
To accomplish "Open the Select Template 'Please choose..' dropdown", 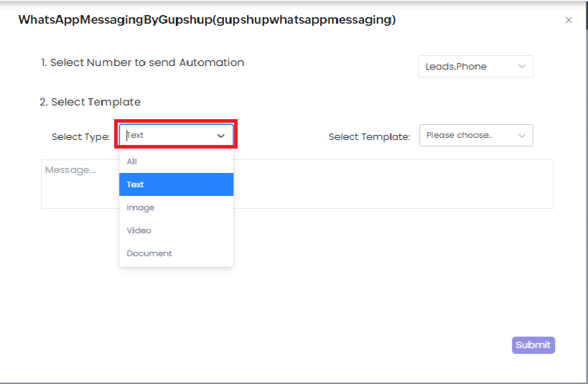I will pos(476,136).
